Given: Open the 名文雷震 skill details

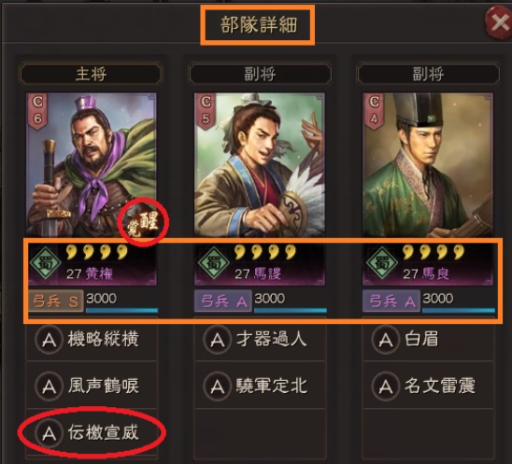Looking at the screenshot, I should [x=428, y=386].
